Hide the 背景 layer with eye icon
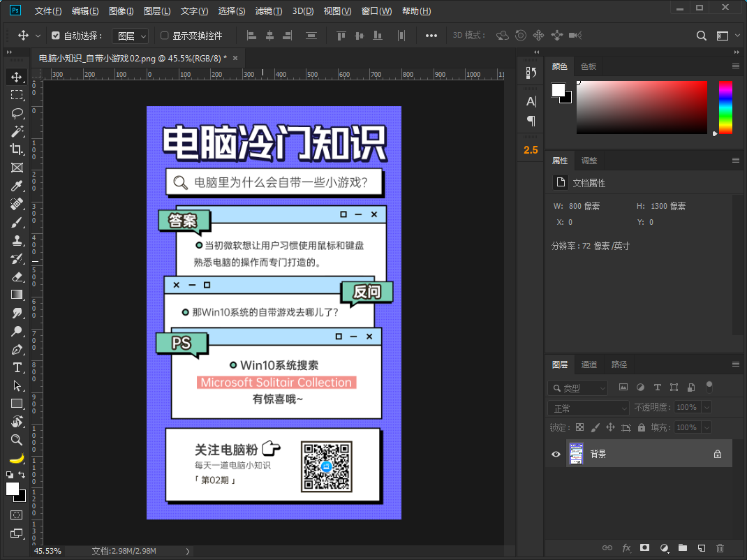 pyautogui.click(x=556, y=454)
